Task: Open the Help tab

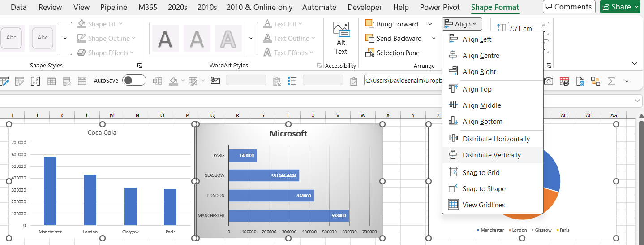Action: pos(401,7)
